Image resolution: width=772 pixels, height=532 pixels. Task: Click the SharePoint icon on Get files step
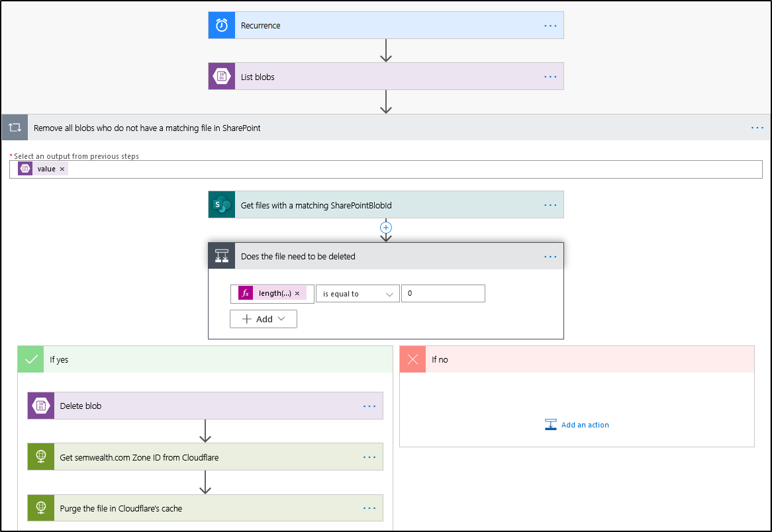point(222,205)
